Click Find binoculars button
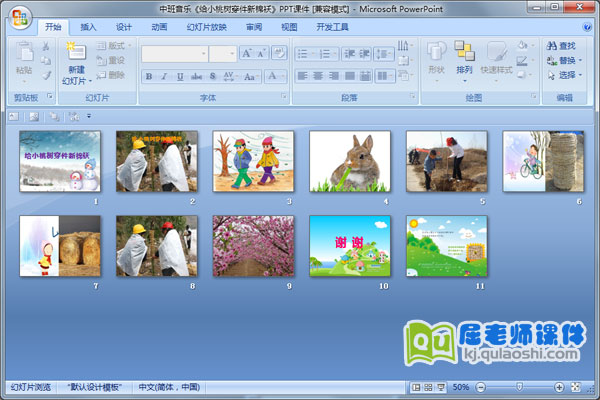 (561, 46)
